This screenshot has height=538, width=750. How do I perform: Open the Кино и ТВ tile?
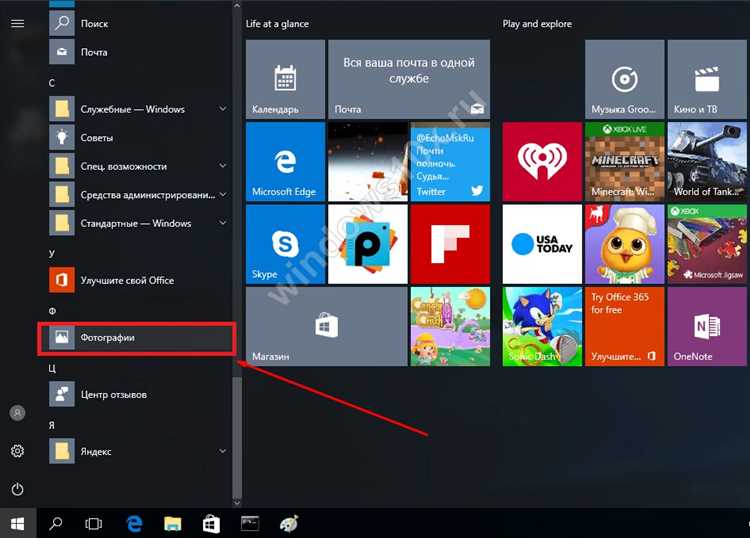point(707,79)
